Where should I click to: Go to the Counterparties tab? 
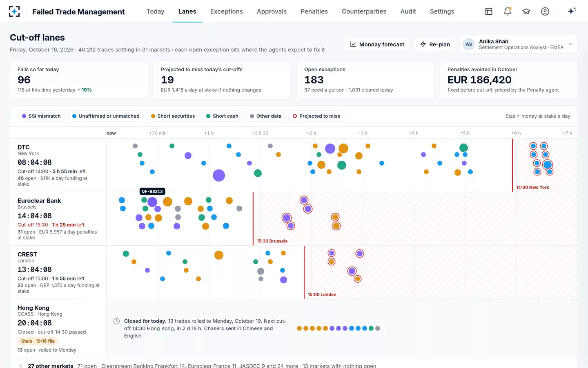tap(364, 11)
